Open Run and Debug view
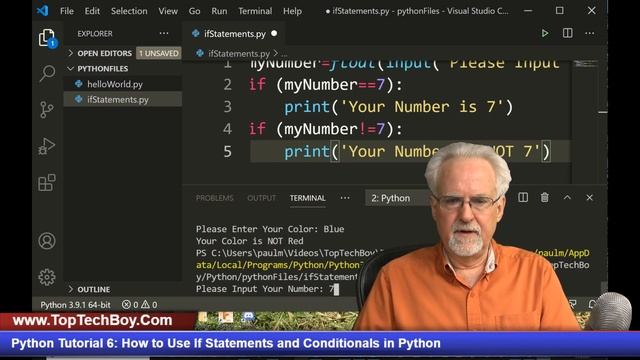Image resolution: width=640 pixels, height=360 pixels. 47,146
